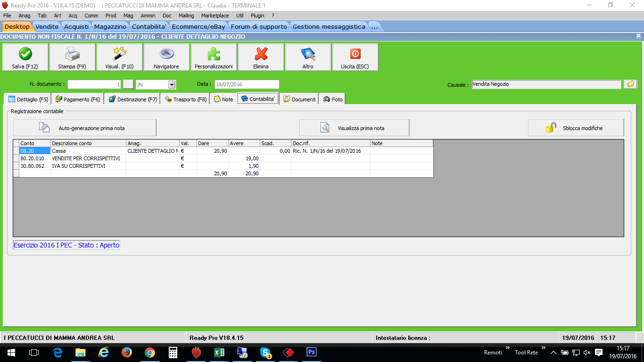Select the Contabilita' document tab

[257, 99]
